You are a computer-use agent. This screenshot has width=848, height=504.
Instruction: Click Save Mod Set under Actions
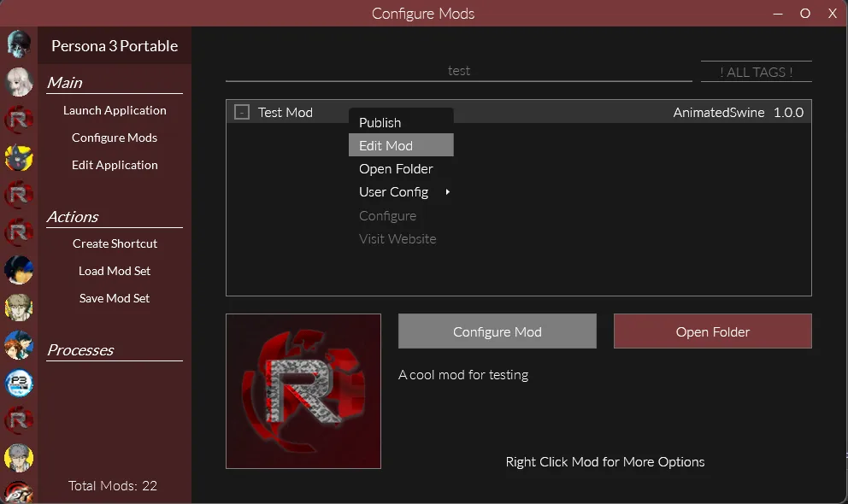tap(115, 298)
